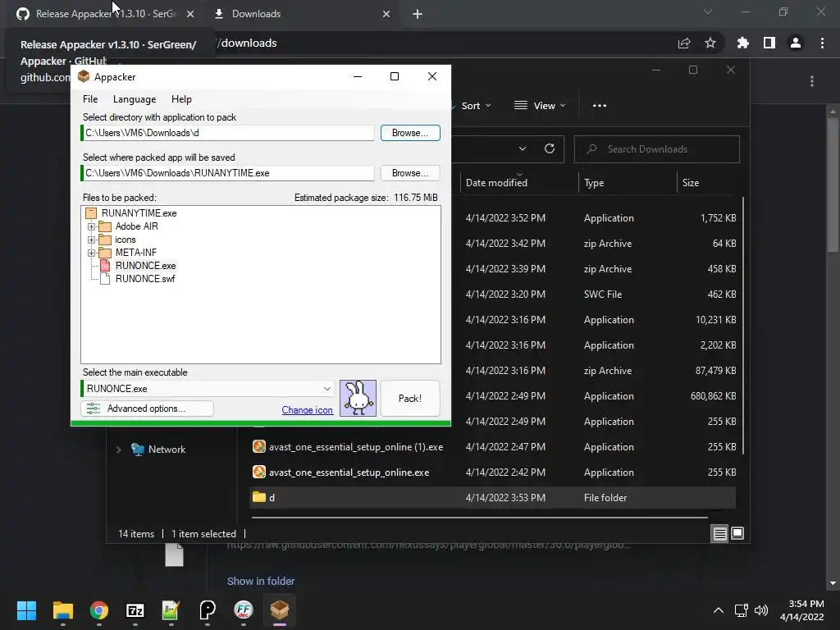This screenshot has width=840, height=630.
Task: Browse for the packed app save location
Action: click(410, 173)
